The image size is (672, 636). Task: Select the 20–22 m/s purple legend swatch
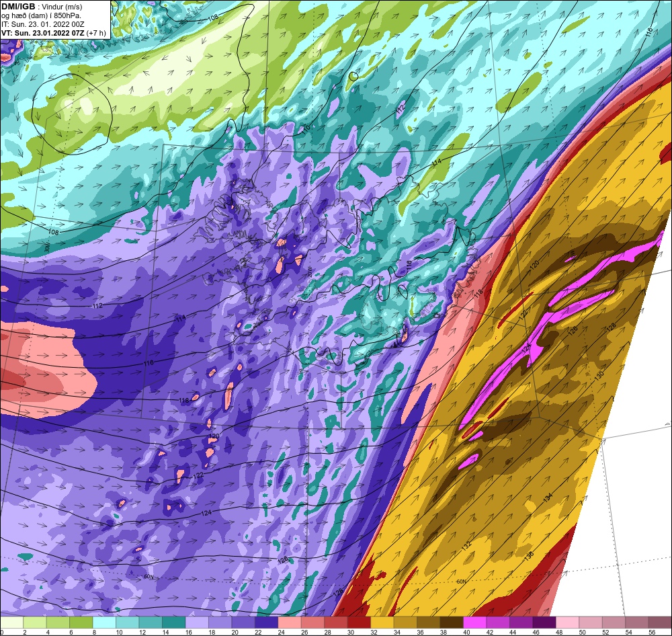point(243,623)
